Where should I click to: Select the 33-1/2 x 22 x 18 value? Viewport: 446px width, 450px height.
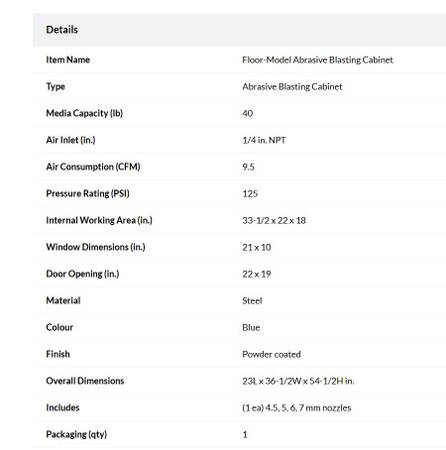click(274, 221)
